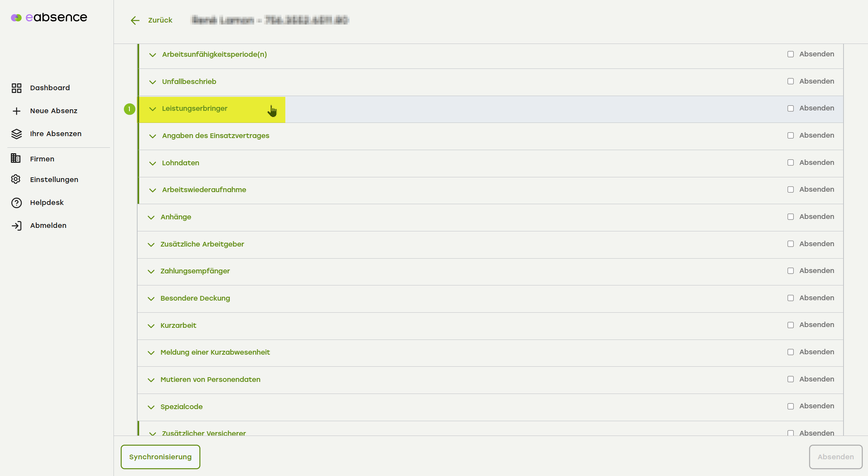Click the Synchronisierung button

point(160,457)
